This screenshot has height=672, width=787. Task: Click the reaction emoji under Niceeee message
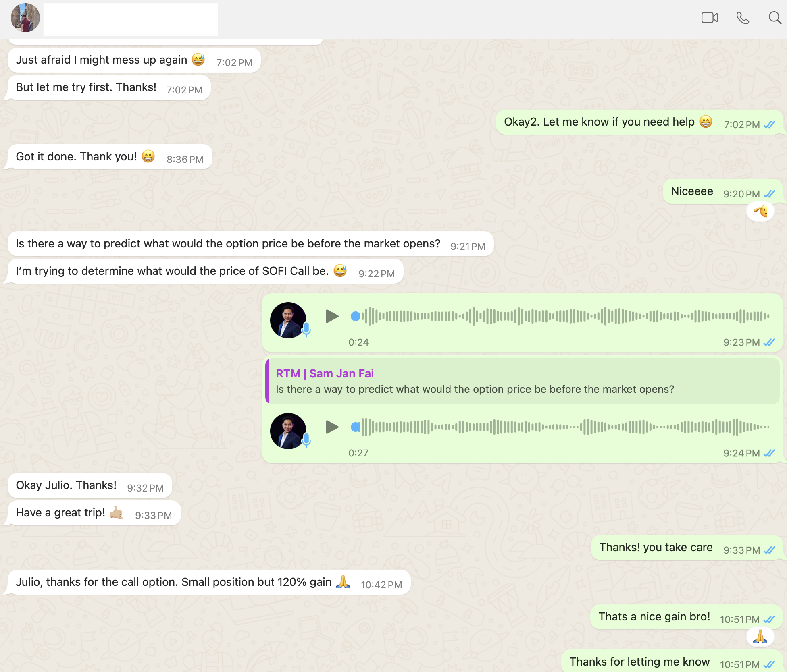[x=760, y=211]
